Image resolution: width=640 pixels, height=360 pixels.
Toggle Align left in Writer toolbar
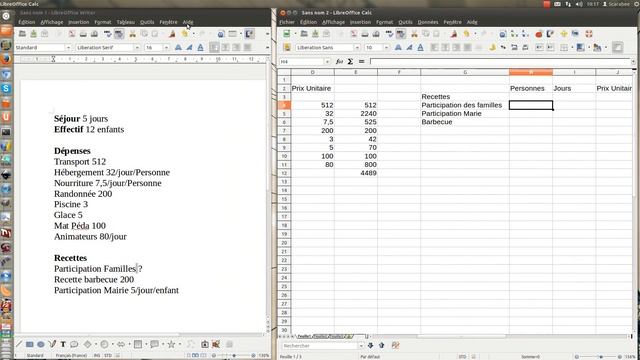coord(214,48)
